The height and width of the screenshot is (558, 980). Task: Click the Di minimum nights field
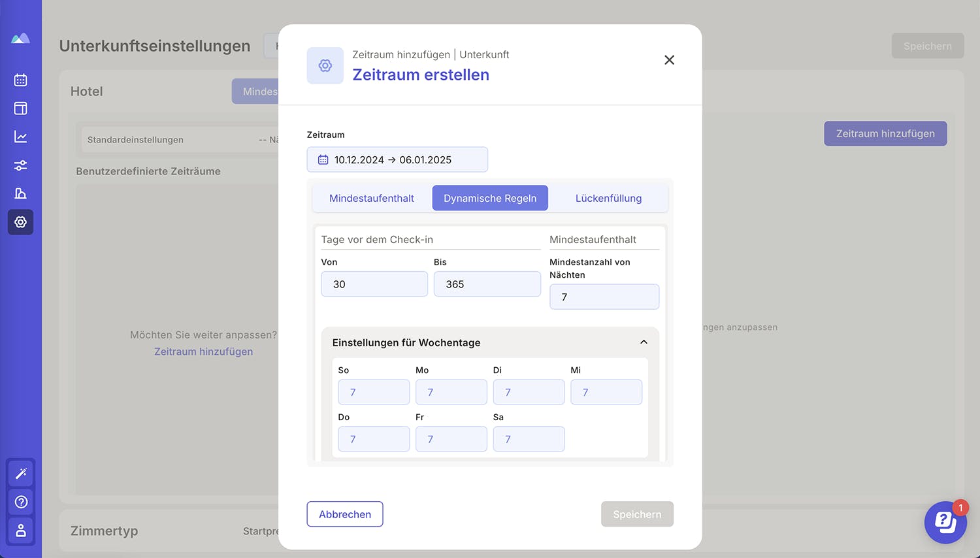[529, 392]
